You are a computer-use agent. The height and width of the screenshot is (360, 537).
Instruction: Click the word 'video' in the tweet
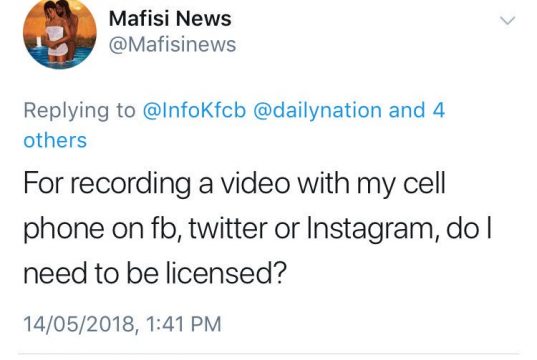click(x=255, y=183)
